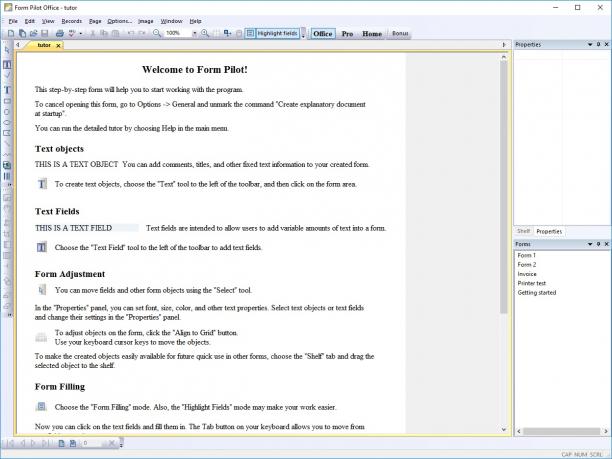
Task: Click the Save record icon in bottom bar
Action: 73,443
